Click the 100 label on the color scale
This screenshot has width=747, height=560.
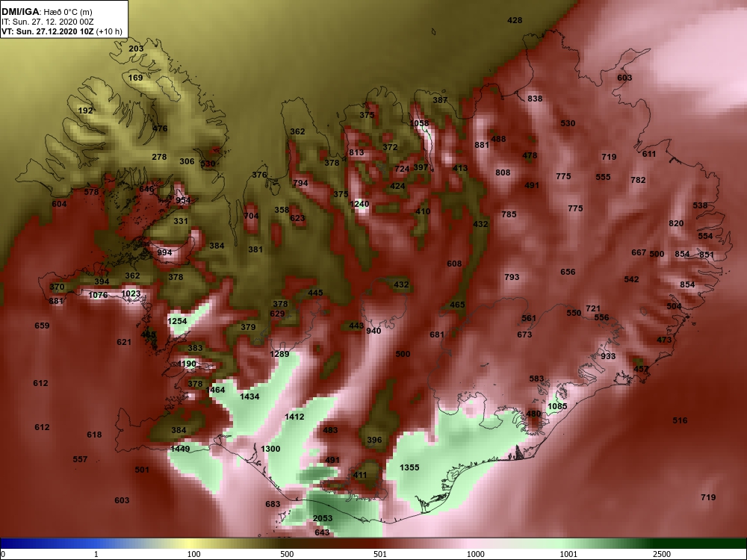193,554
